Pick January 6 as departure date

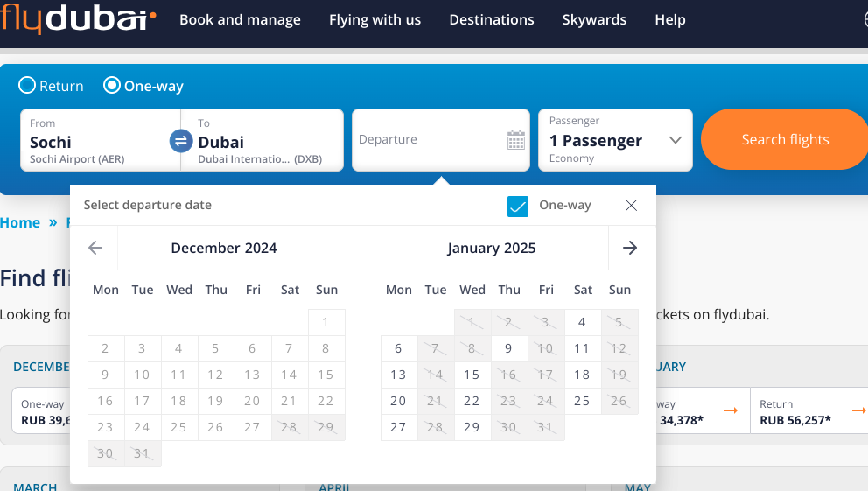coord(399,348)
